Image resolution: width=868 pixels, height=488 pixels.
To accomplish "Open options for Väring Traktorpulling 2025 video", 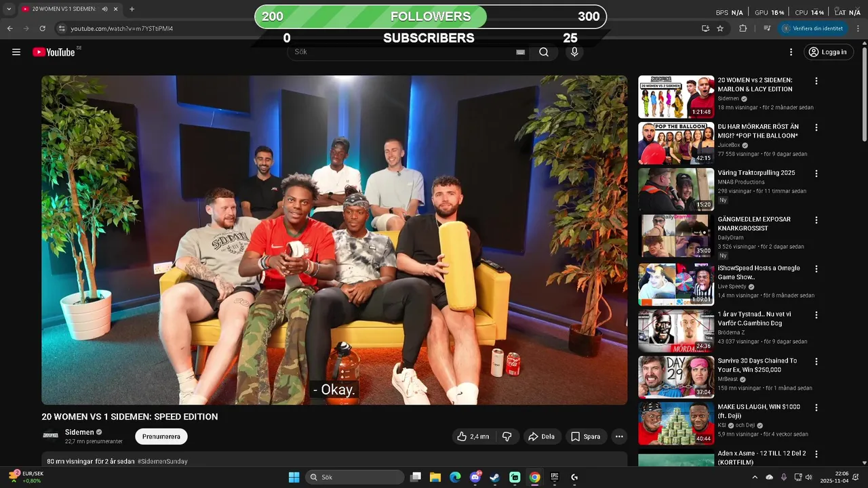I will (816, 174).
